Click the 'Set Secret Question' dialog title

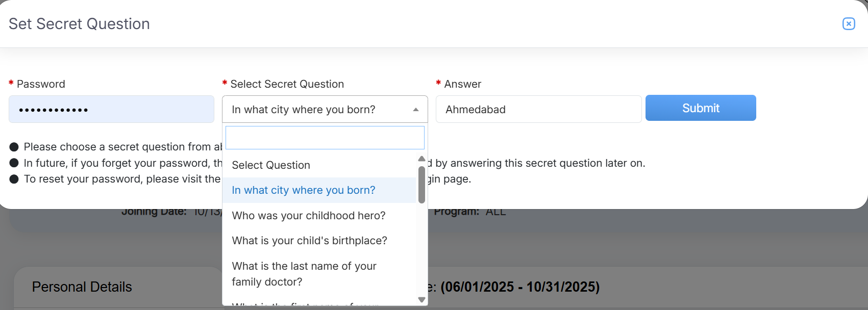click(79, 24)
